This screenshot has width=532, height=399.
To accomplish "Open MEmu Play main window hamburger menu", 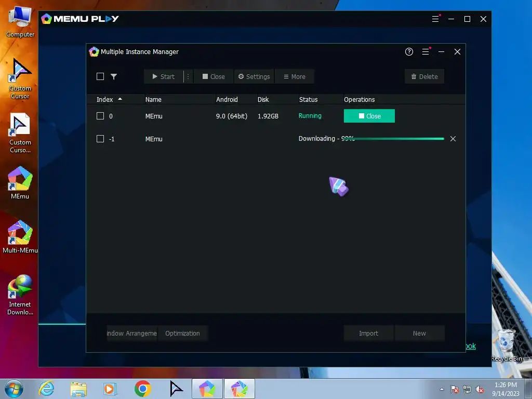I will click(435, 19).
